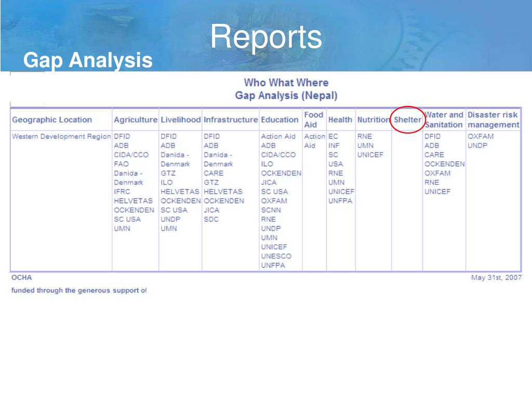This screenshot has width=532, height=399.
Task: Click "FAO" in the Agriculture column
Action: 121,164
